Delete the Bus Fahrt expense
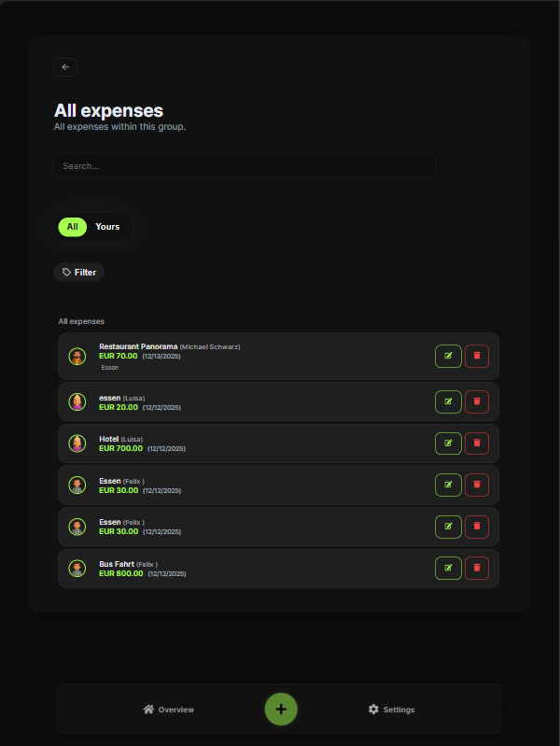The width and height of the screenshot is (560, 746). click(477, 568)
